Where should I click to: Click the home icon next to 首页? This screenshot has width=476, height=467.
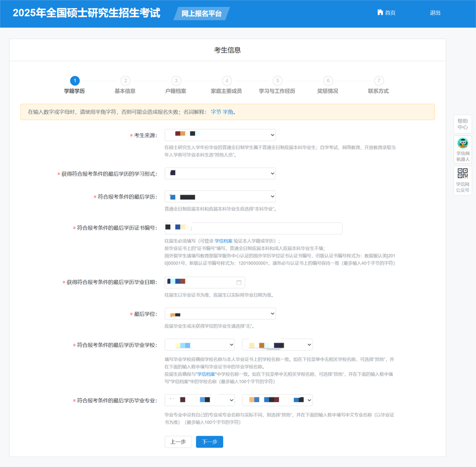(380, 12)
